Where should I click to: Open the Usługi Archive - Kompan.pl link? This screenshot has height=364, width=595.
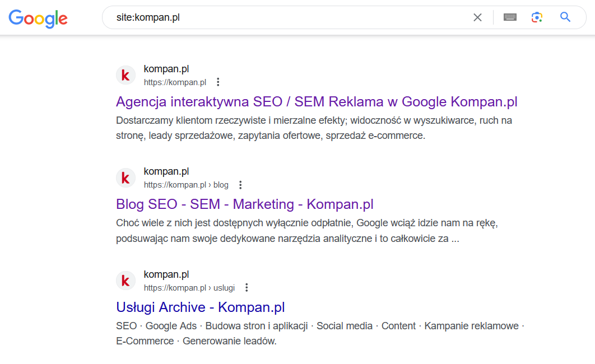point(201,307)
